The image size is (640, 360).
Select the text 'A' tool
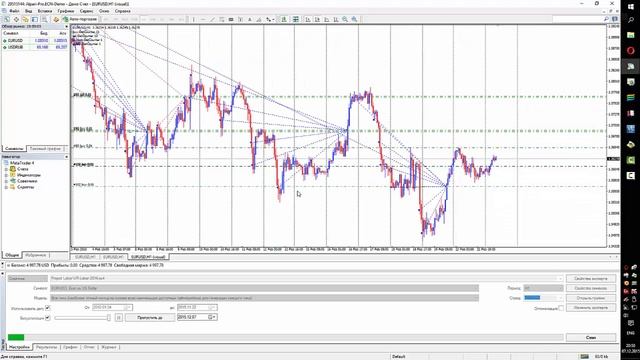250,19
